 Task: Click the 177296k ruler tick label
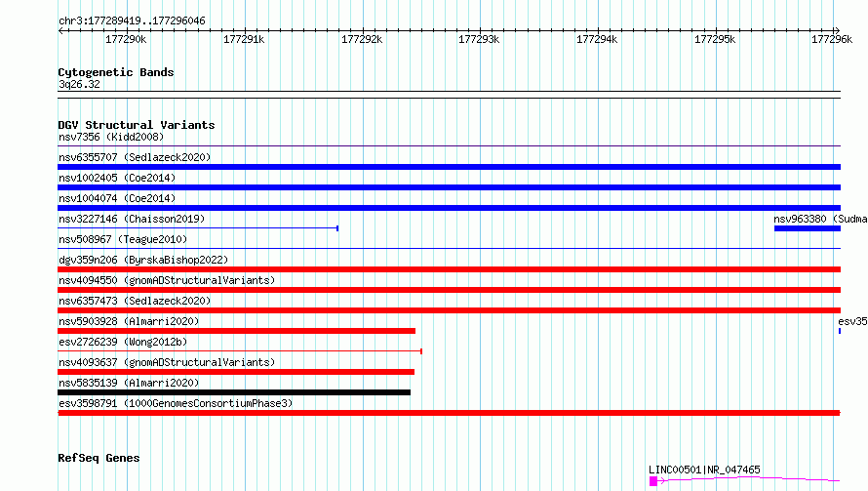[832, 39]
